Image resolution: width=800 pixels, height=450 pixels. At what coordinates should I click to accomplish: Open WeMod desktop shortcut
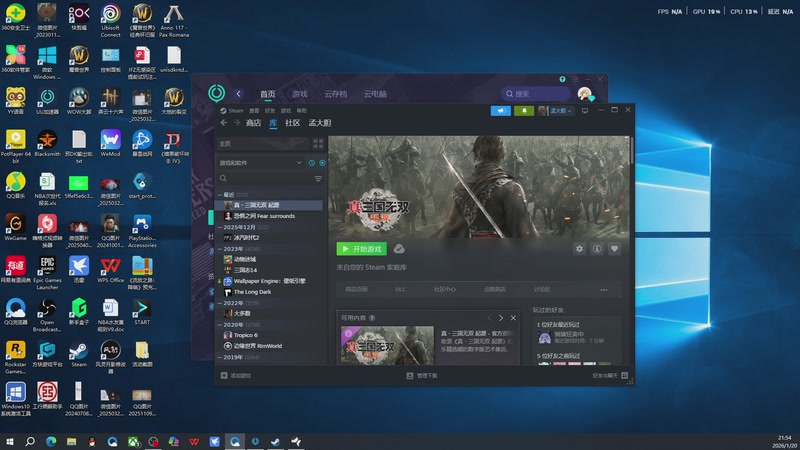click(x=110, y=143)
